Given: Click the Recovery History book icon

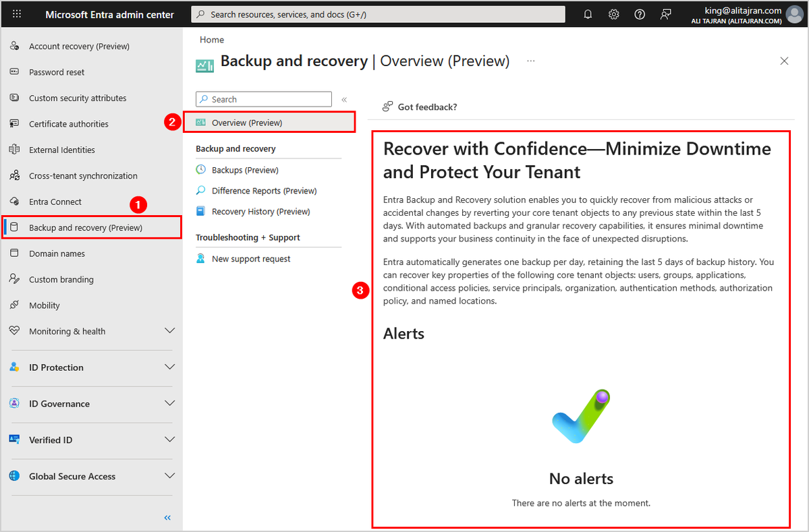Looking at the screenshot, I should point(200,211).
